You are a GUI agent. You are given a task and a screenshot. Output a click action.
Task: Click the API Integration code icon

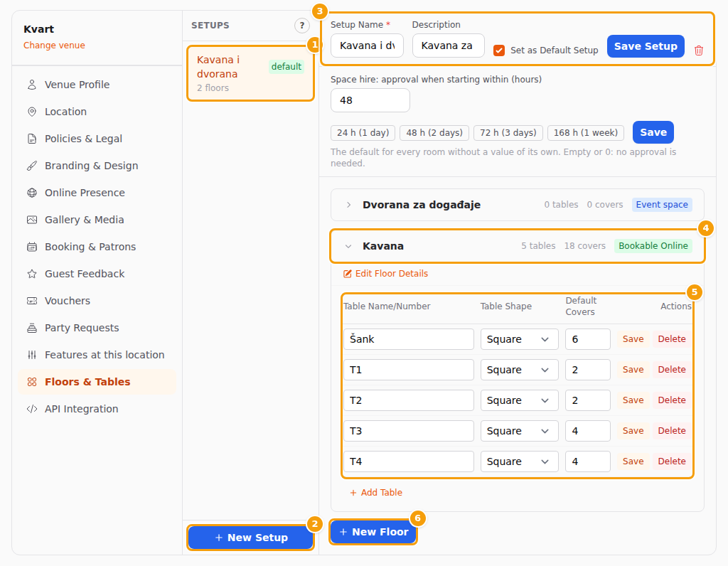pos(31,409)
